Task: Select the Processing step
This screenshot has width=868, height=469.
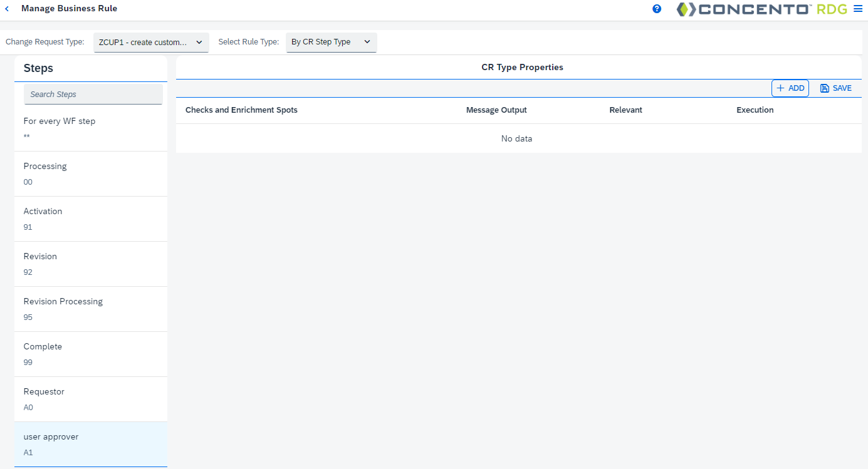Action: pos(91,173)
